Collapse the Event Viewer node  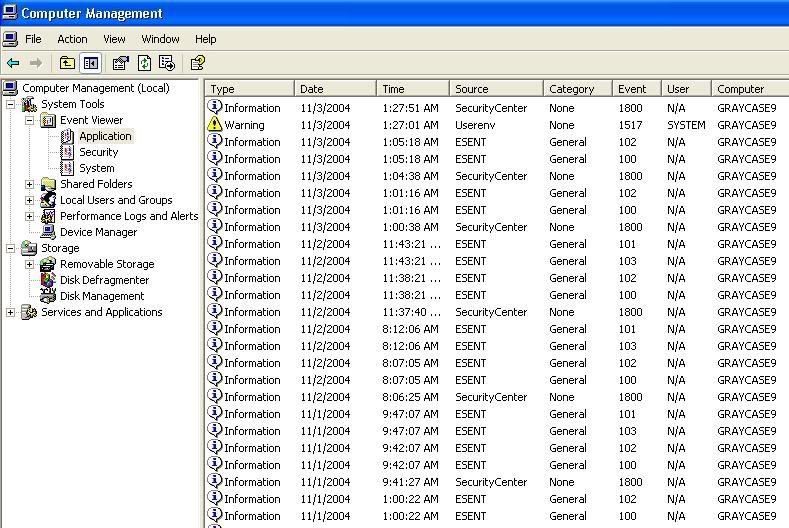[x=29, y=120]
